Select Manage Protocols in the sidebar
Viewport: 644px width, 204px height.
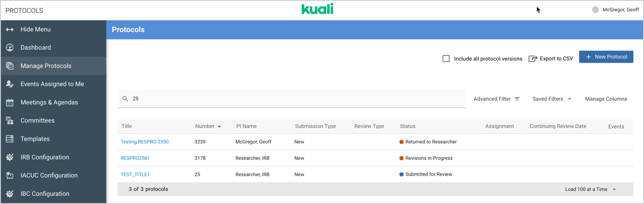click(x=46, y=66)
